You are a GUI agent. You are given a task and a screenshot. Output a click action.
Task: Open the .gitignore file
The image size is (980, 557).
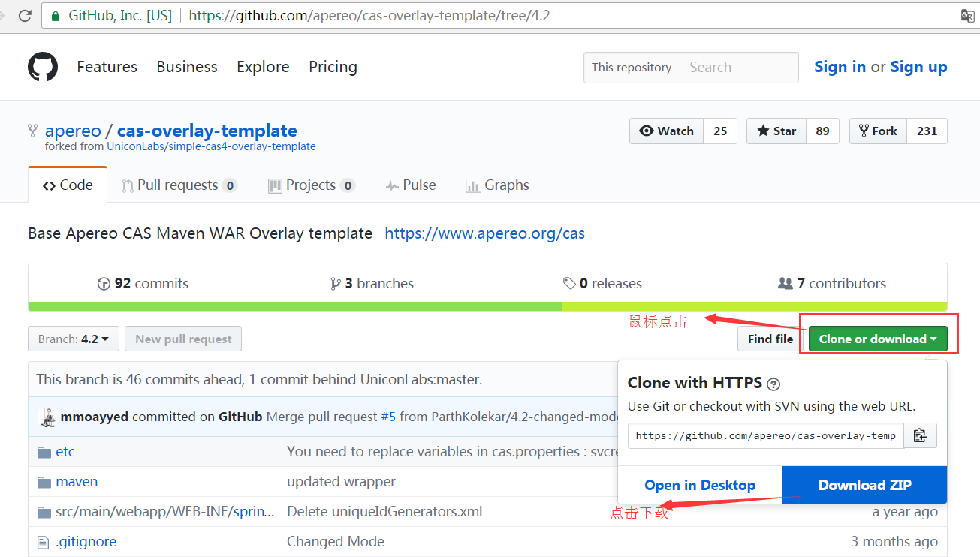tap(86, 542)
